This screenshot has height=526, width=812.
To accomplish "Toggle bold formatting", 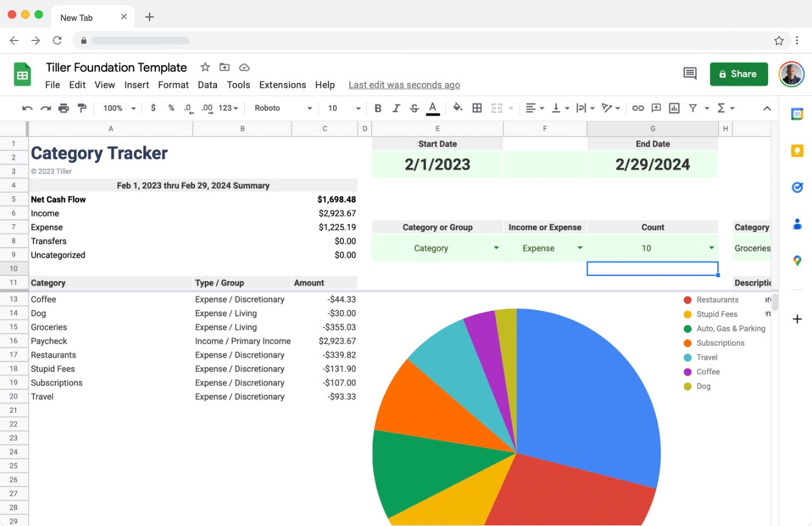I will coord(378,108).
